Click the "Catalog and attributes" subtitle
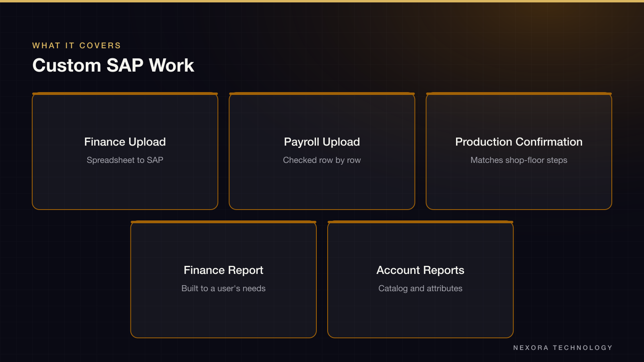644x362 pixels. click(x=420, y=288)
